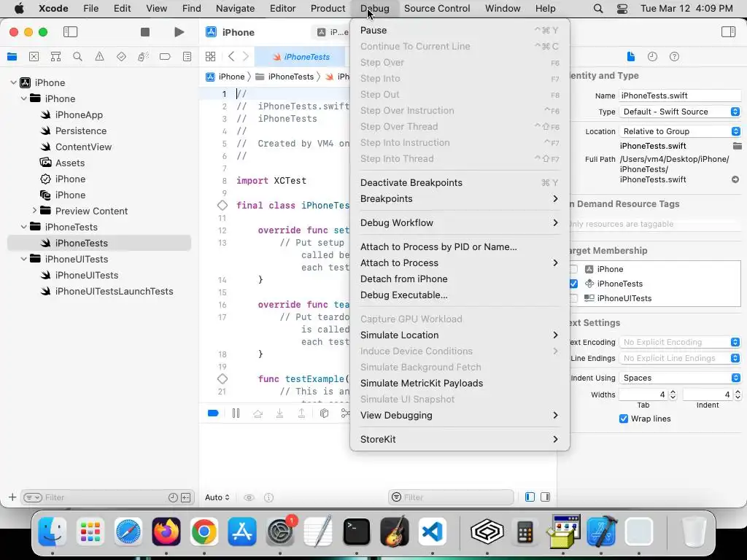This screenshot has width=747, height=560.
Task: Pause execution in debug bar
Action: [236, 413]
